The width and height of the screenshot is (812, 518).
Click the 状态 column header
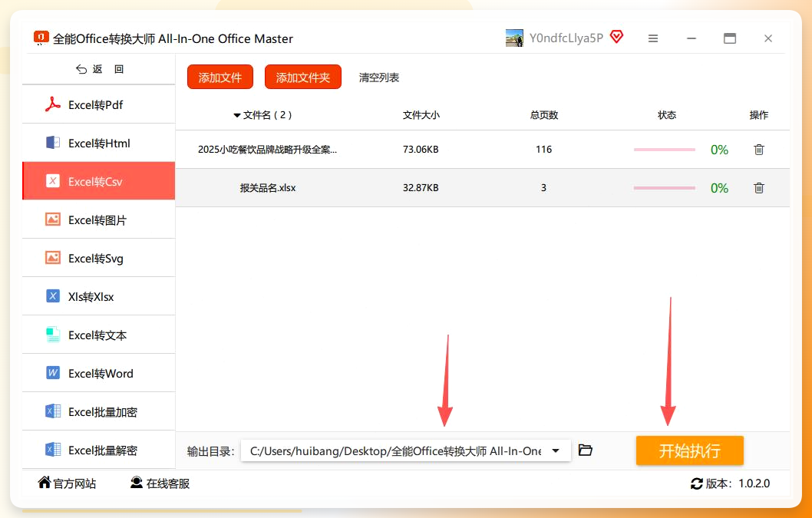[667, 115]
